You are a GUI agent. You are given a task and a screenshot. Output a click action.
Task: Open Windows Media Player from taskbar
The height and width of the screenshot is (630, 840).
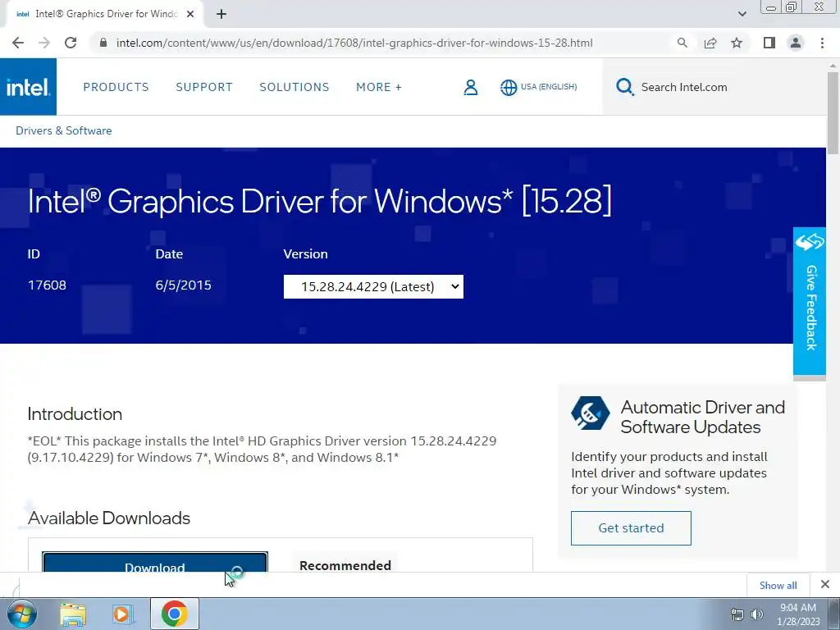122,614
